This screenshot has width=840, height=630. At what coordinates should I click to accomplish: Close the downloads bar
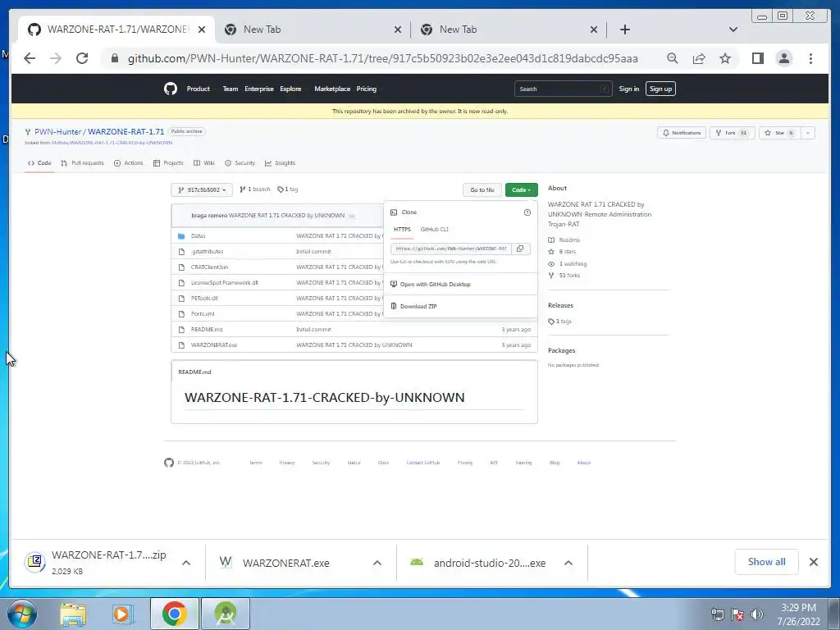[813, 562]
